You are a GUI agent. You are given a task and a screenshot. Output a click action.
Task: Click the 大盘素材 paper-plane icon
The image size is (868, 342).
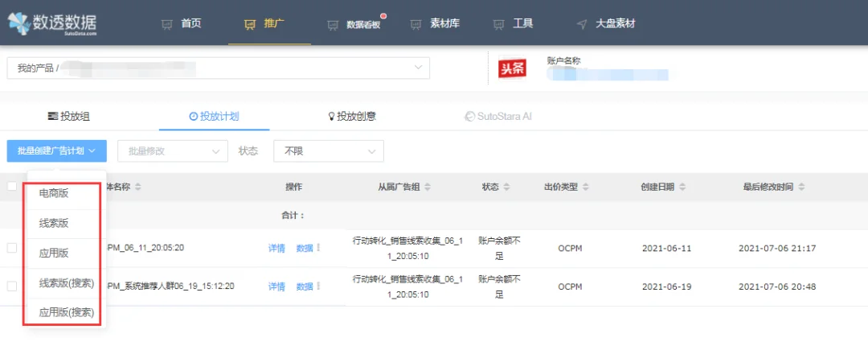[x=582, y=24]
